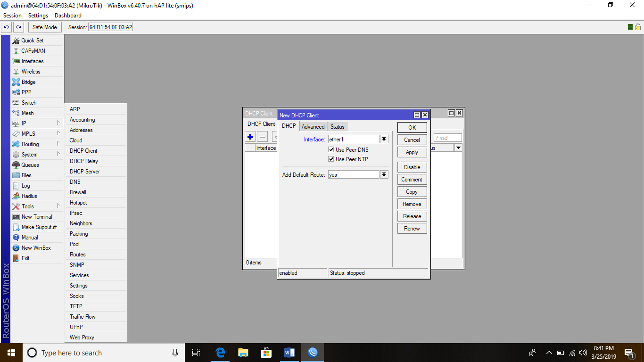Select DHCP Server in the IP submenu
Viewport: 644px width, 362px height.
point(96,172)
